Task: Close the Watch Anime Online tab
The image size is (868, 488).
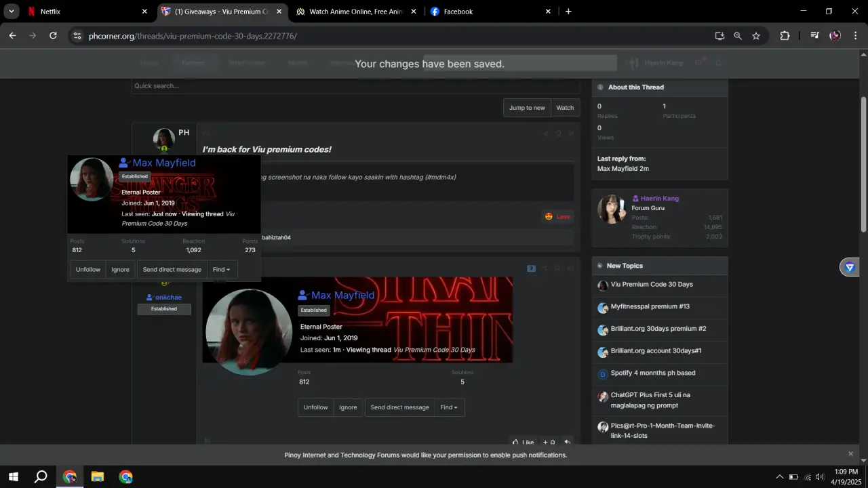Action: tap(414, 12)
